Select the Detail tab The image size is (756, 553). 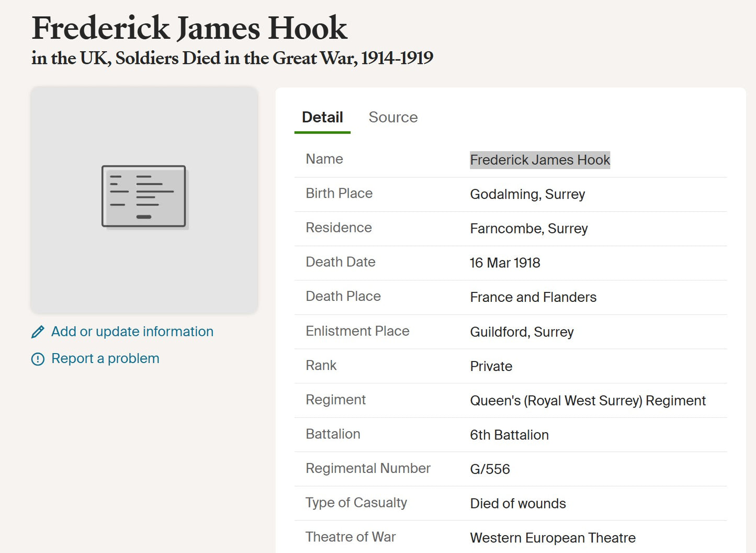tap(322, 117)
